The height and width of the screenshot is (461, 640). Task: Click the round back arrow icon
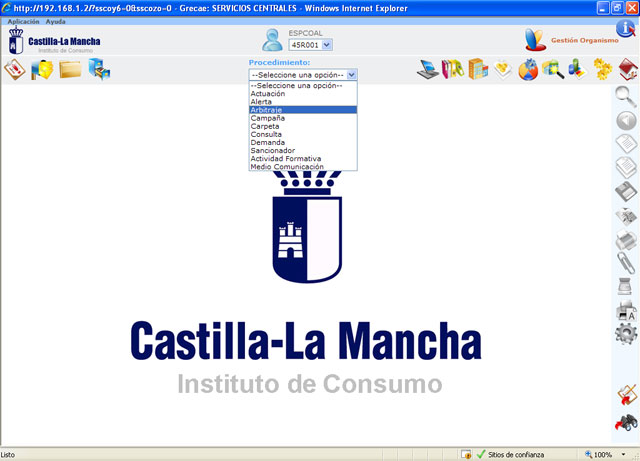point(626,121)
